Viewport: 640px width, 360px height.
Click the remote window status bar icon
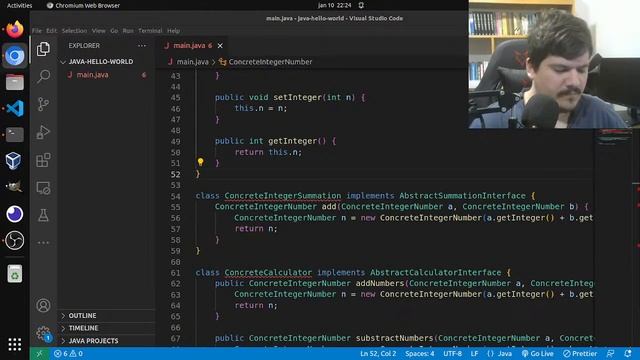(x=40, y=353)
